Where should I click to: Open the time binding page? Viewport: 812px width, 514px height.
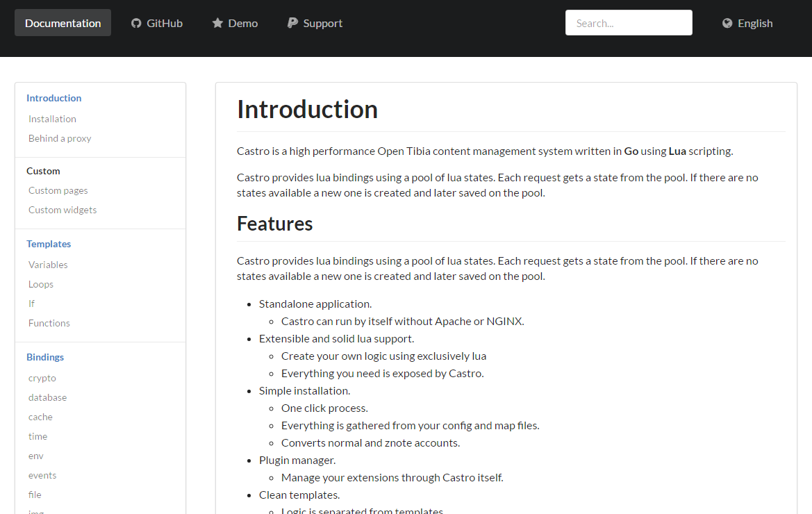coord(38,436)
